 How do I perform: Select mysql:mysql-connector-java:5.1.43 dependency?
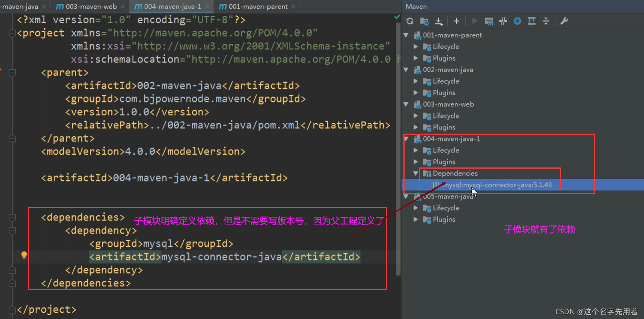pos(497,185)
